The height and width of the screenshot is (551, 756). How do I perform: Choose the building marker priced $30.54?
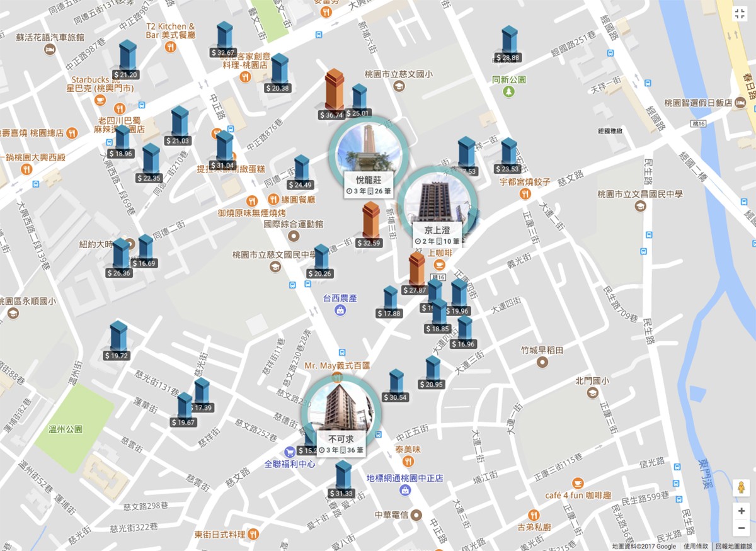(395, 385)
